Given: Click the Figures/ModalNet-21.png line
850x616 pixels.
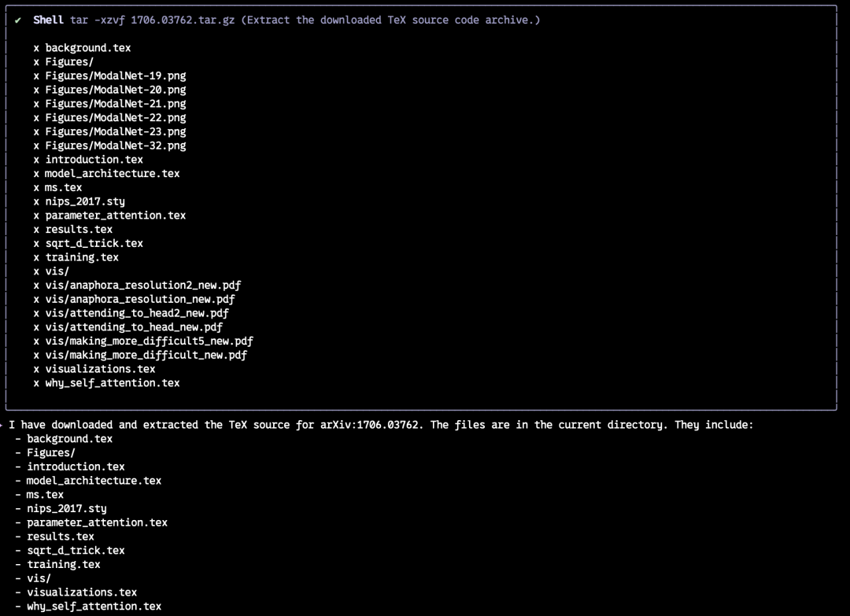Looking at the screenshot, I should tap(109, 104).
